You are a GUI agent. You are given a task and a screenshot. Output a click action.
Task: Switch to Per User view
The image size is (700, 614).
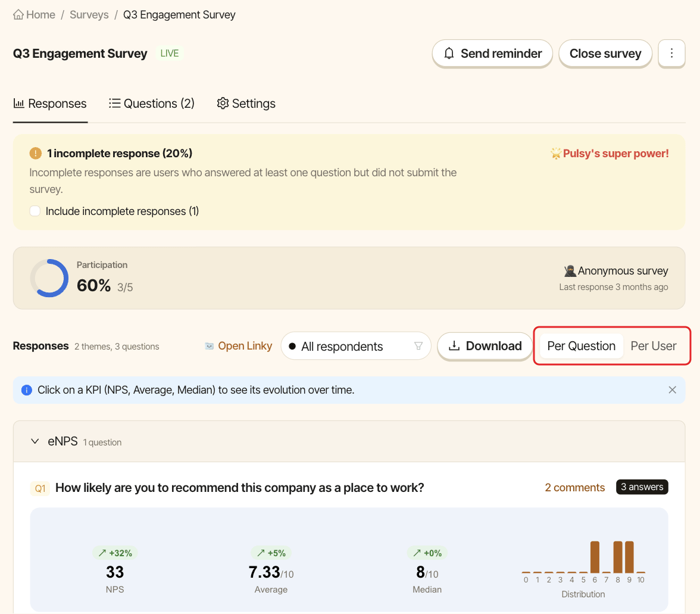click(x=654, y=346)
